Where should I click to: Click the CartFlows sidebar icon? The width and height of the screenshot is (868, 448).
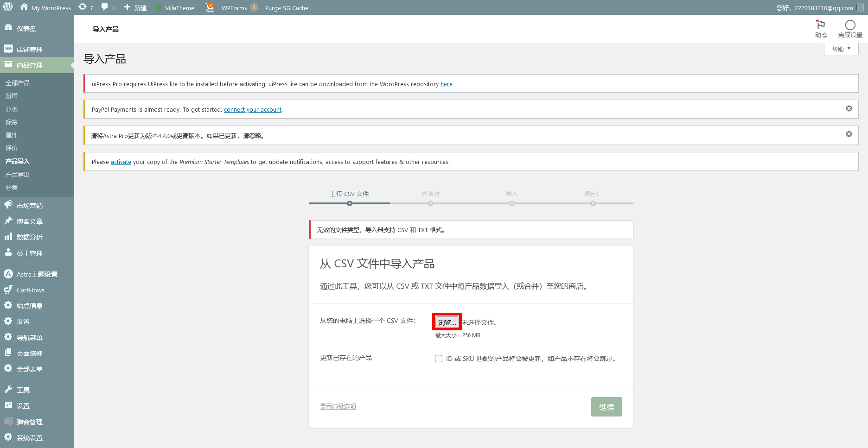8,290
